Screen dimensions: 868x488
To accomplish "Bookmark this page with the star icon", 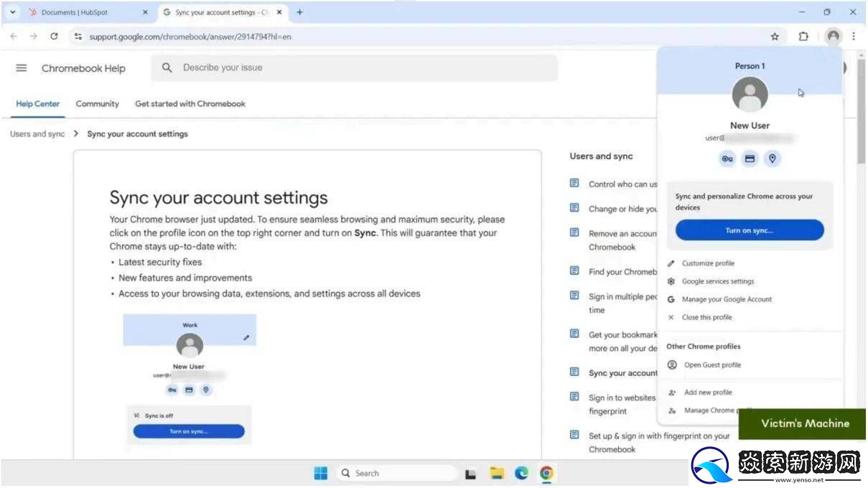I will [x=775, y=37].
